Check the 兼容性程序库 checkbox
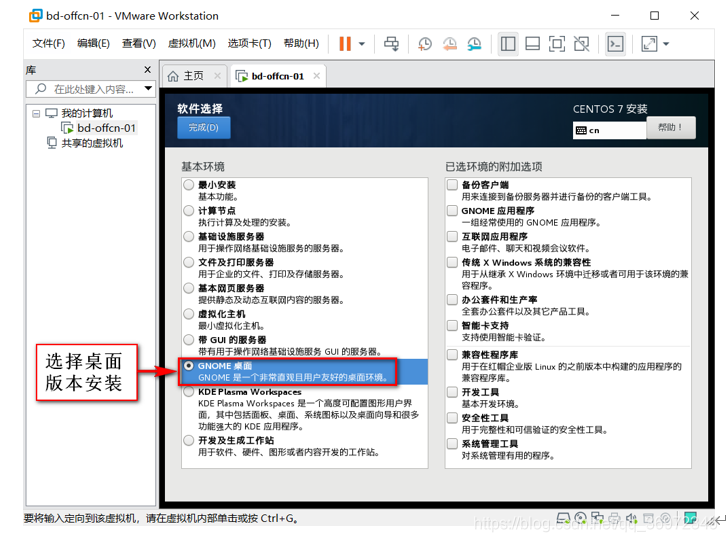Image resolution: width=727 pixels, height=542 pixels. click(x=453, y=355)
